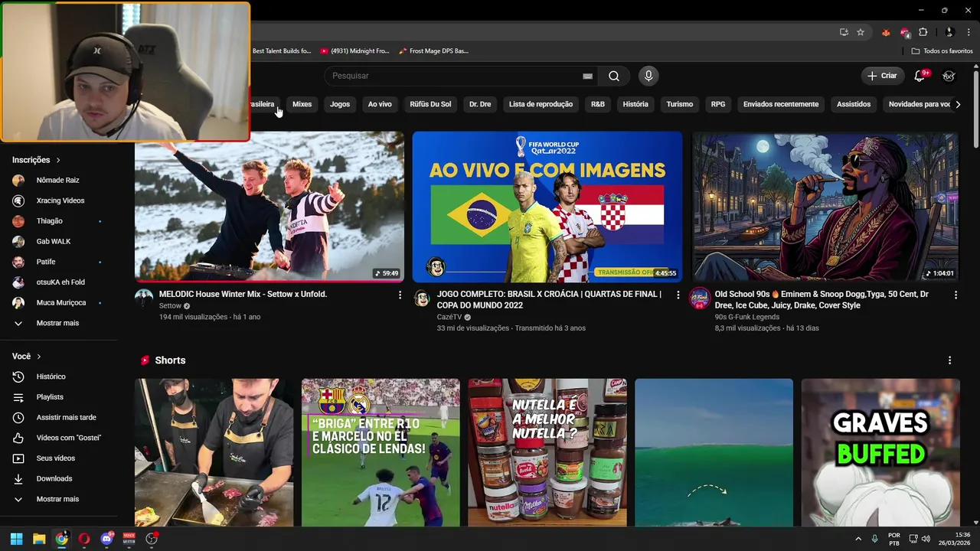Open the Chrome profile avatar
This screenshot has height=551, width=980.
coord(949,32)
